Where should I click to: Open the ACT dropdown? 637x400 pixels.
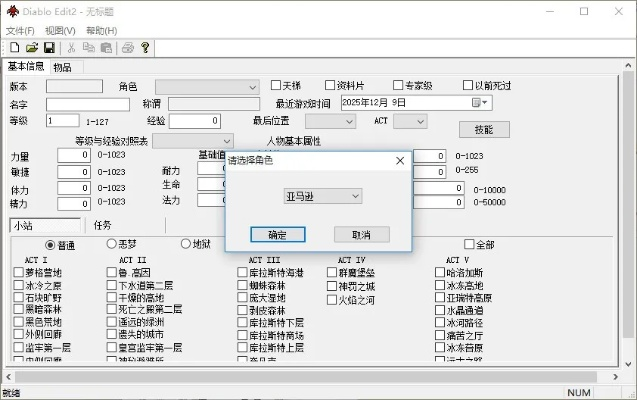point(410,121)
